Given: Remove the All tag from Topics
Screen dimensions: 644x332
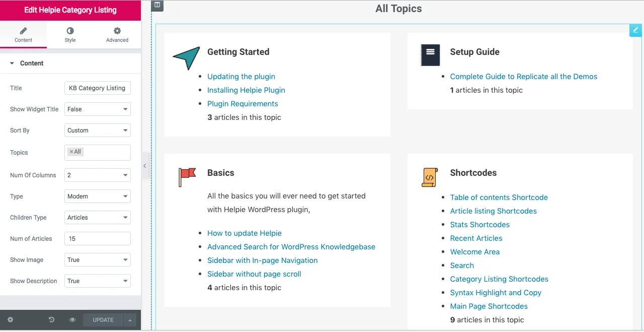Looking at the screenshot, I should 71,152.
